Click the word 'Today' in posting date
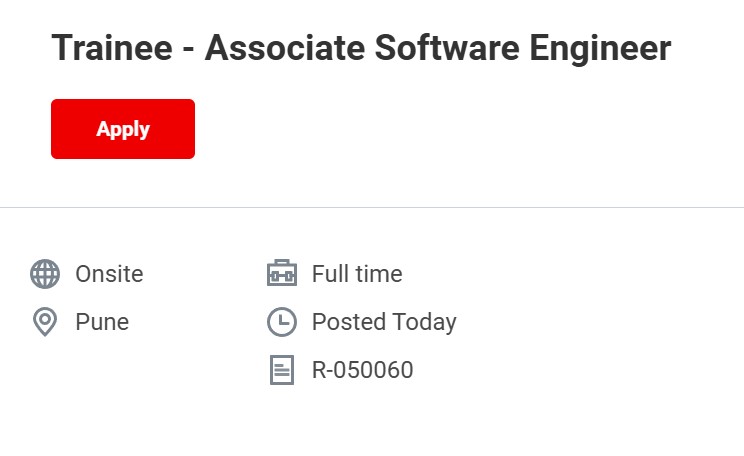The image size is (744, 456). 424,322
